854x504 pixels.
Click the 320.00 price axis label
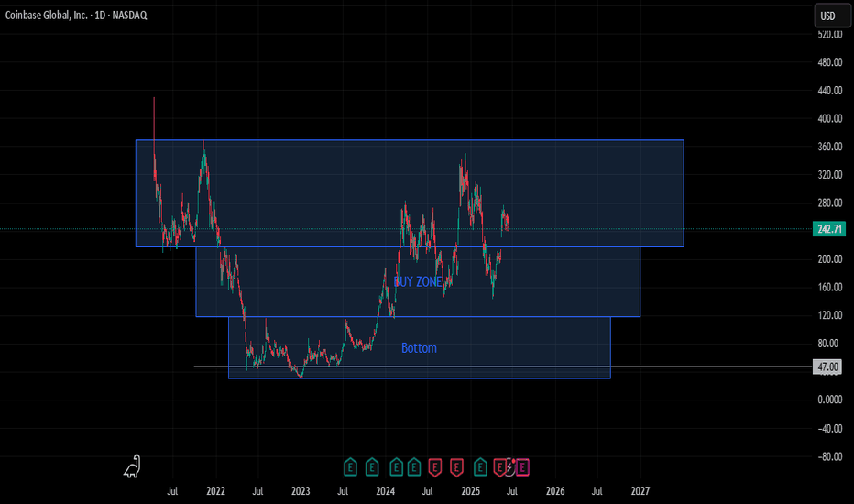tap(829, 175)
